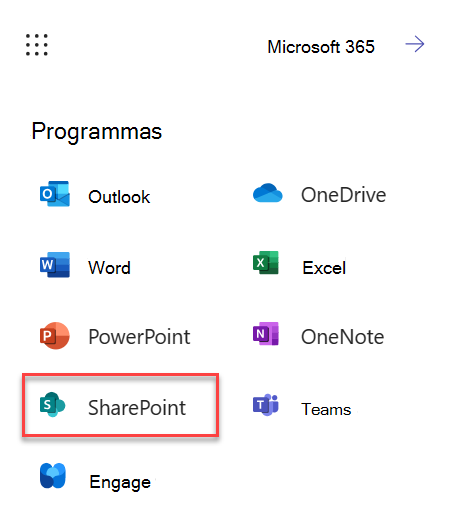Click the SharePoint label
The width and height of the screenshot is (450, 517).
pyautogui.click(x=137, y=408)
